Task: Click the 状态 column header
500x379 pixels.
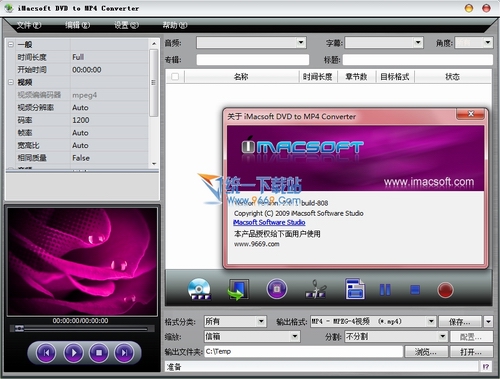Action: pos(453,77)
